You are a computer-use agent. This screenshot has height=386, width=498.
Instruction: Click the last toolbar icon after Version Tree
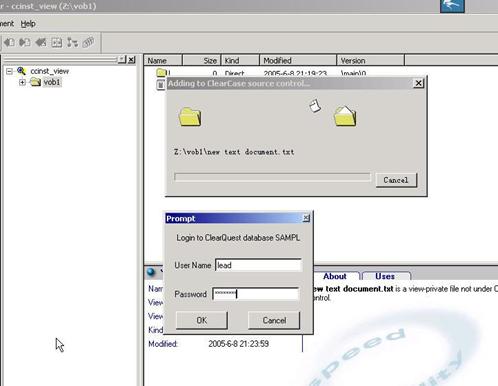coord(88,42)
